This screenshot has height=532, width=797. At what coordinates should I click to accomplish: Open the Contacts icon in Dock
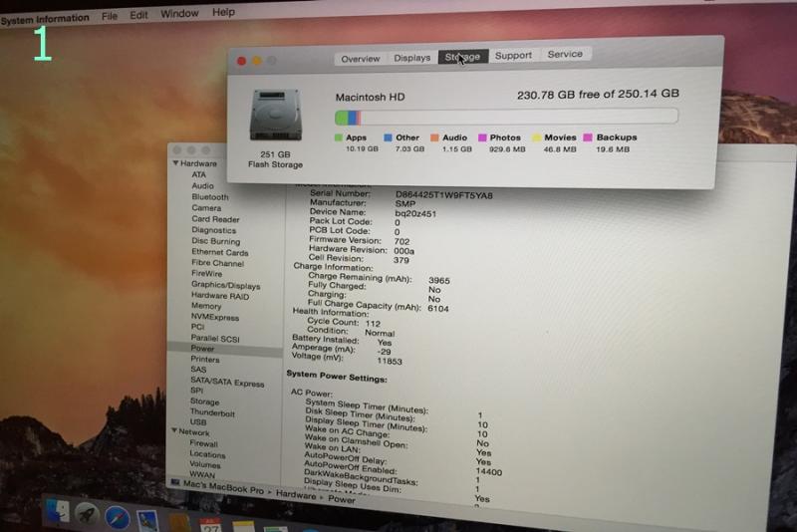[179, 523]
